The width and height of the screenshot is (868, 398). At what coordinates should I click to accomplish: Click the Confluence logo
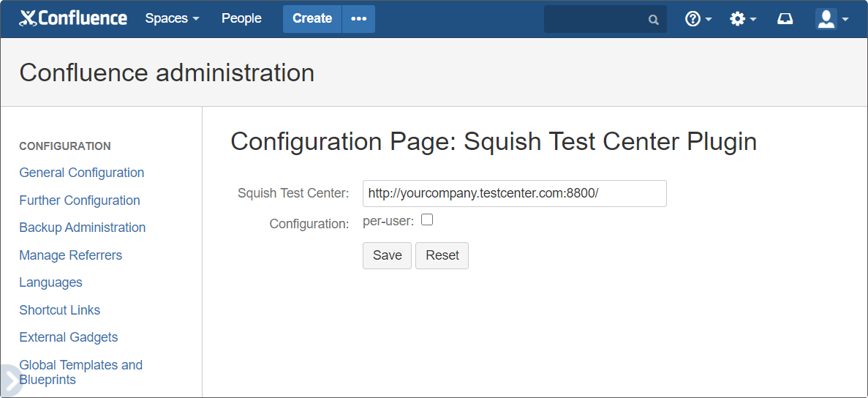point(73,18)
